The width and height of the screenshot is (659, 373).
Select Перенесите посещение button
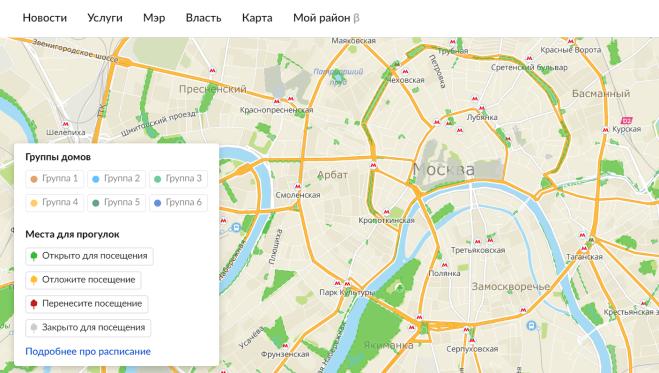(87, 304)
